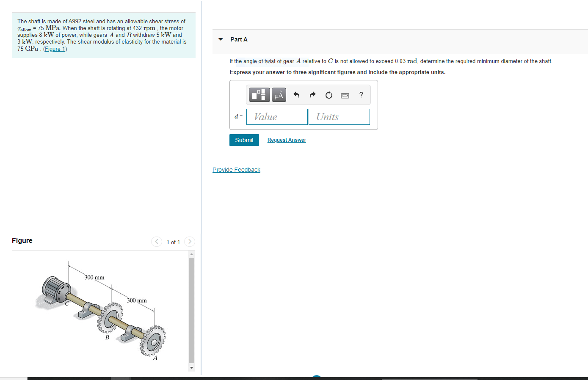Open answer entry help via question mark
Image resolution: width=588 pixels, height=380 pixels.
pyautogui.click(x=361, y=95)
